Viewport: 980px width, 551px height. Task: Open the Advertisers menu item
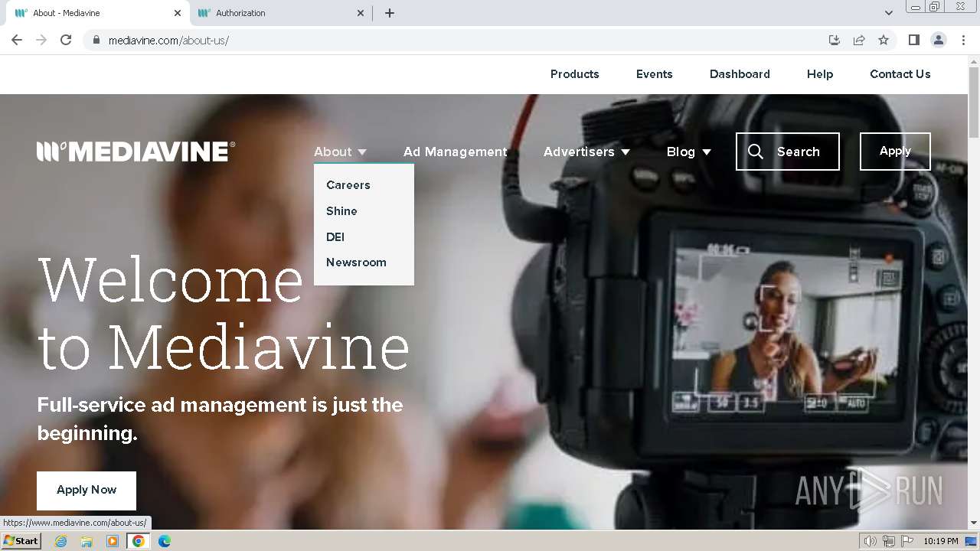pos(579,152)
